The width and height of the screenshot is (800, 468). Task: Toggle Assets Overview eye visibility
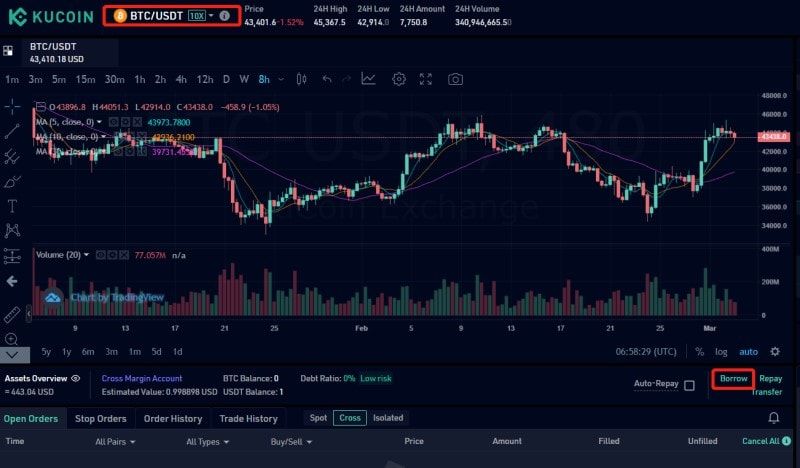76,378
